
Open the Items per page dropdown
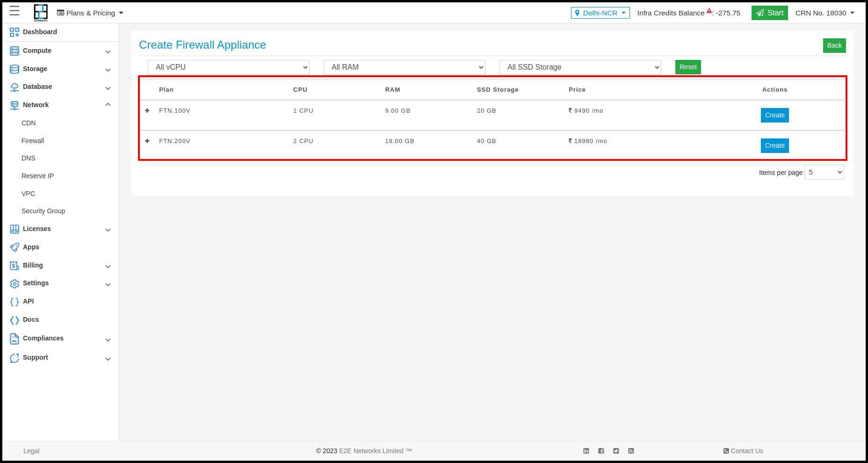tap(824, 172)
